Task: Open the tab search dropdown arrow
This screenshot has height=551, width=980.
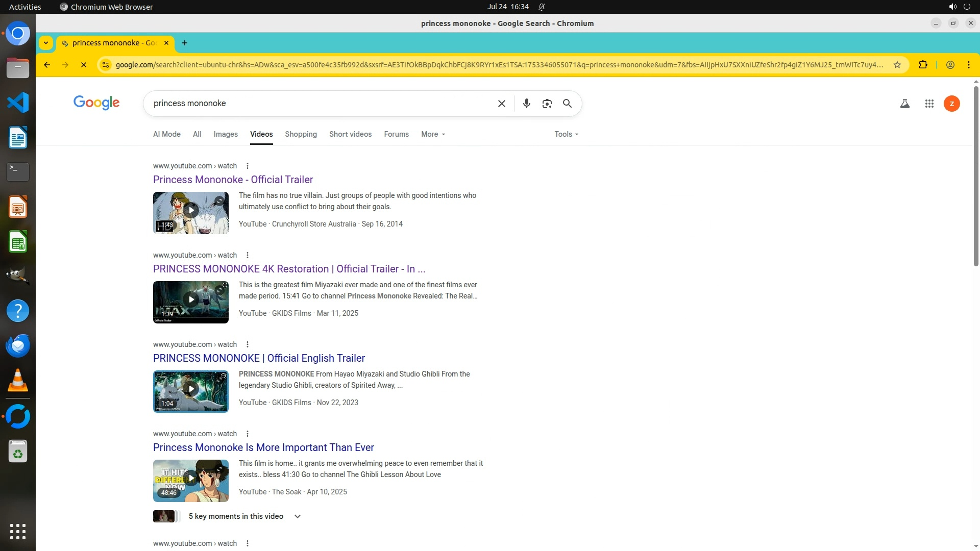Action: (46, 43)
